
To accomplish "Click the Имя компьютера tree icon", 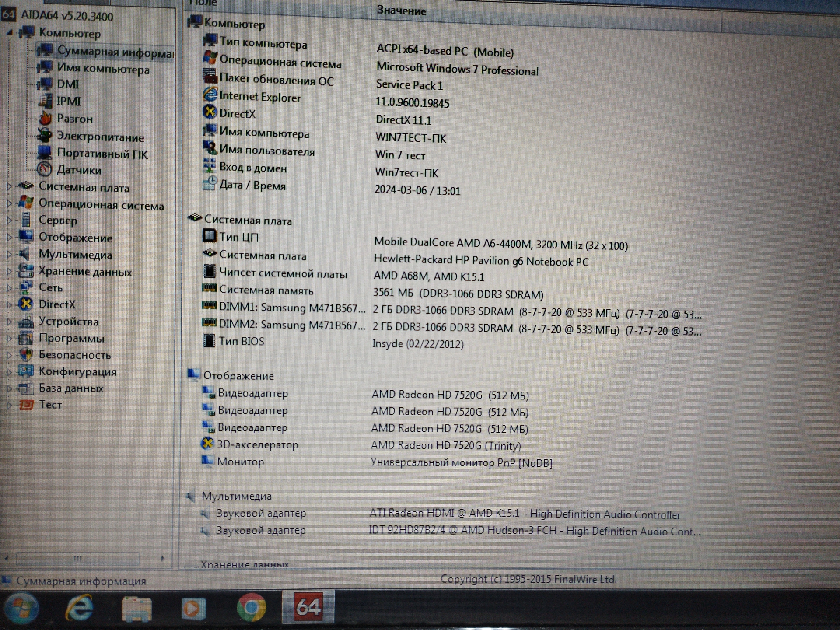I will (x=45, y=68).
